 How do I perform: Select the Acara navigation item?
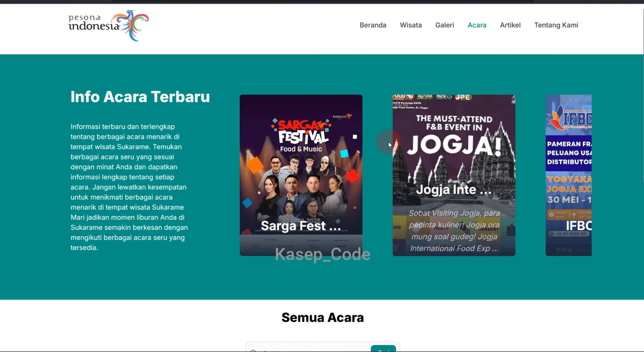click(477, 25)
